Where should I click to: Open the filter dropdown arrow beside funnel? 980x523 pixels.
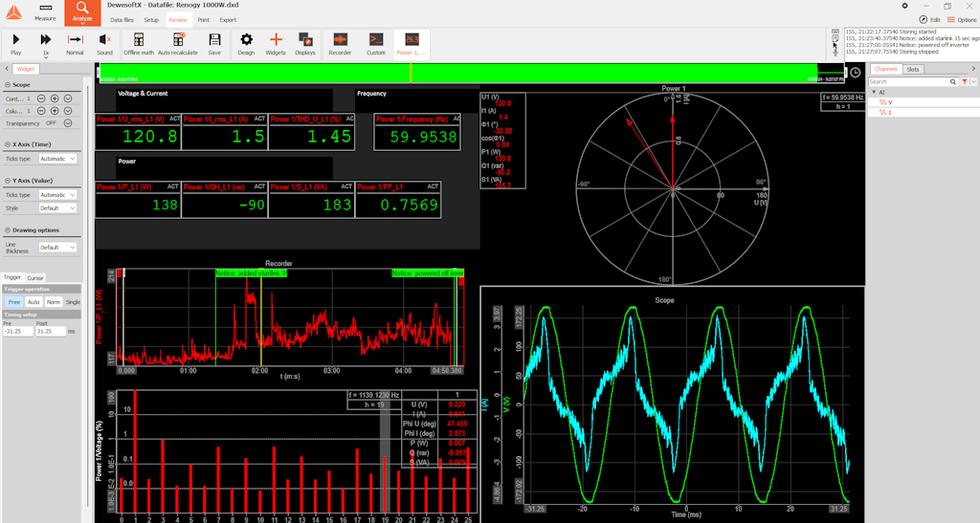(973, 82)
